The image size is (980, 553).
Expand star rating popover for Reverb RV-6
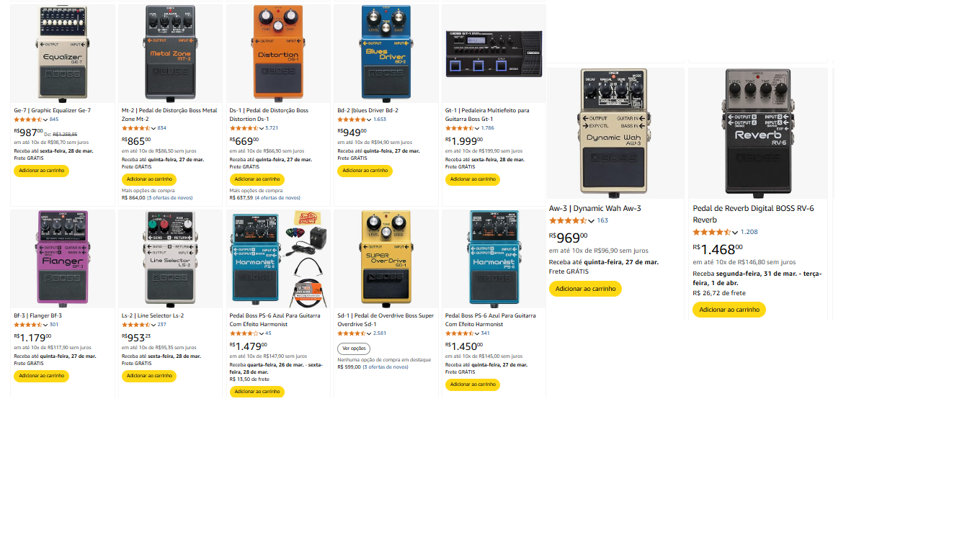click(x=716, y=232)
